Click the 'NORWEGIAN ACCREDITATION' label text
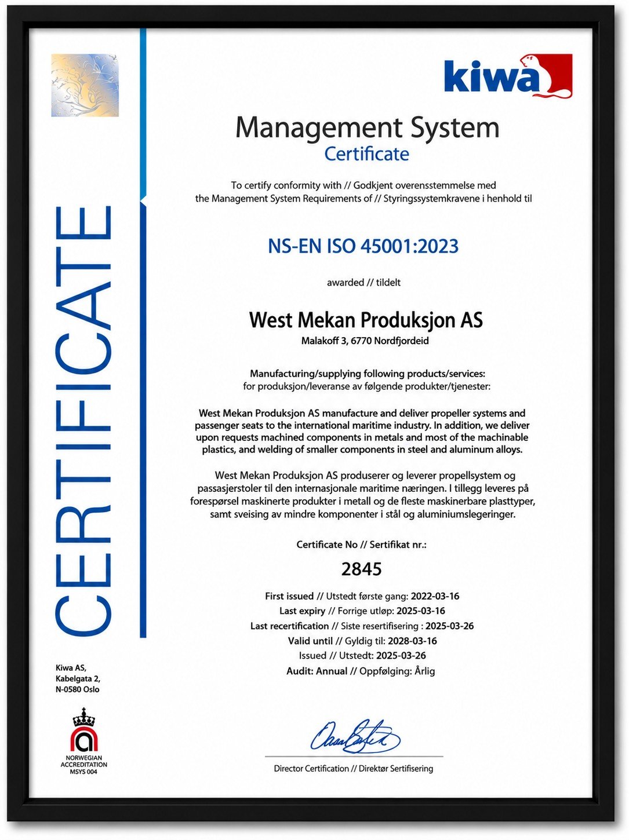This screenshot has width=629, height=840. click(84, 762)
